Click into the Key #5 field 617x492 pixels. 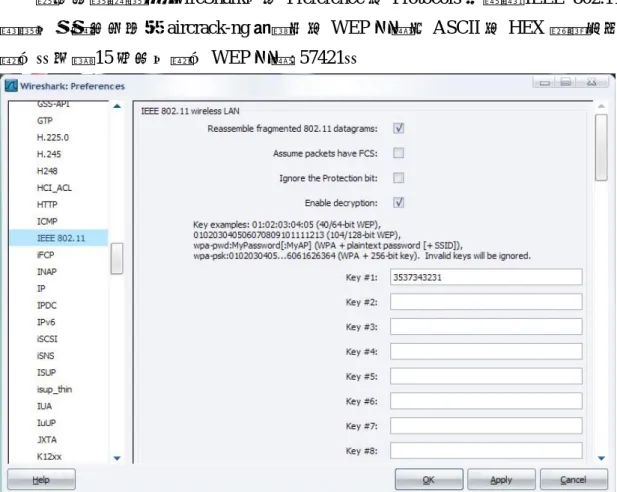[x=486, y=376]
